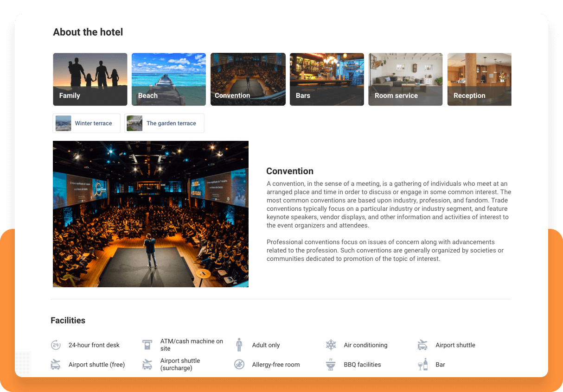Click the Winter terrace small thumbnail

click(63, 123)
